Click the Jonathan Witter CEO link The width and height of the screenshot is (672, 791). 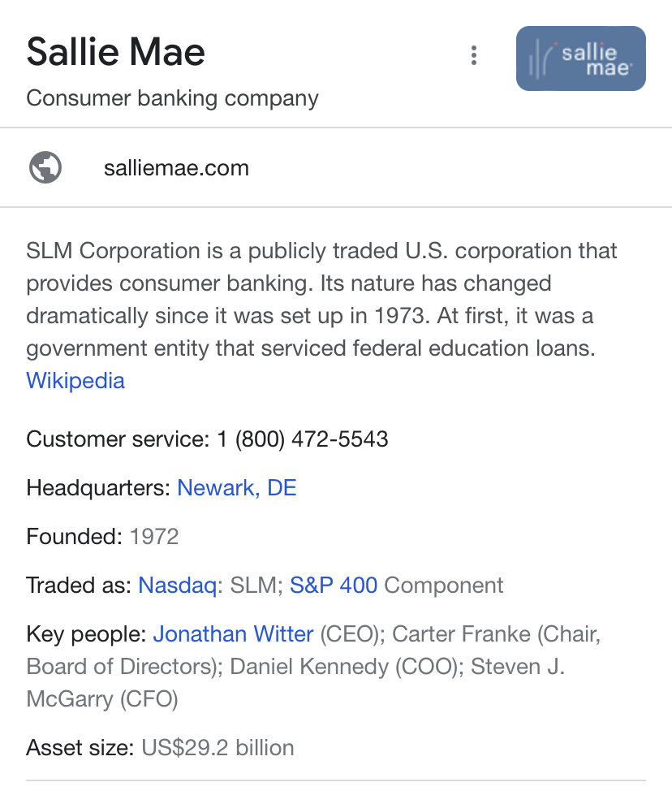point(233,633)
